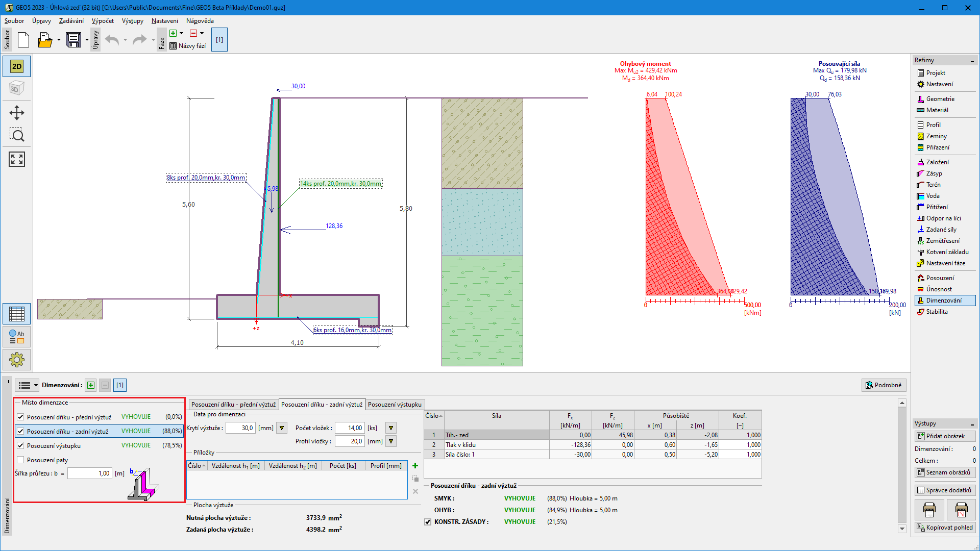The width and height of the screenshot is (980, 551).
Task: Click the undo arrow icon
Action: (112, 40)
